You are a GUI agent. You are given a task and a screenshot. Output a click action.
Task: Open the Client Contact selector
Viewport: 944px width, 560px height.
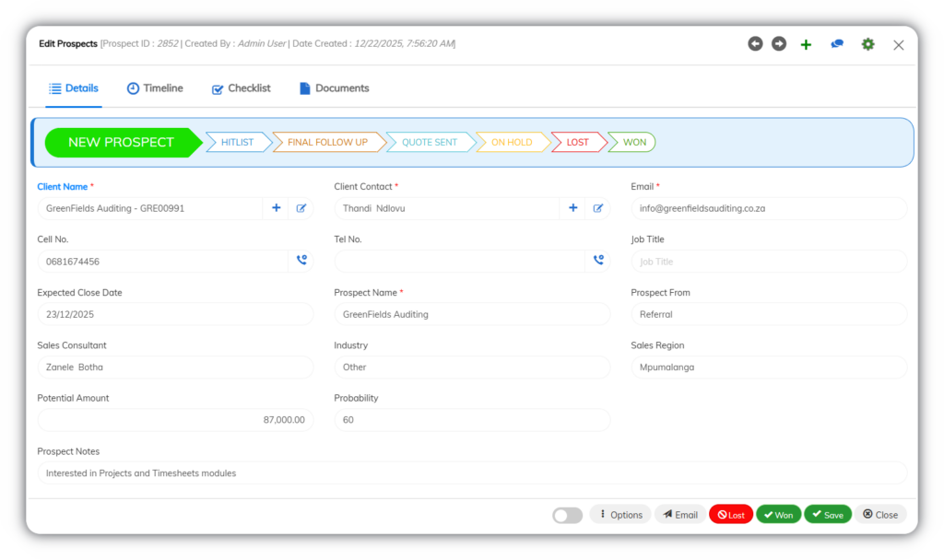447,208
